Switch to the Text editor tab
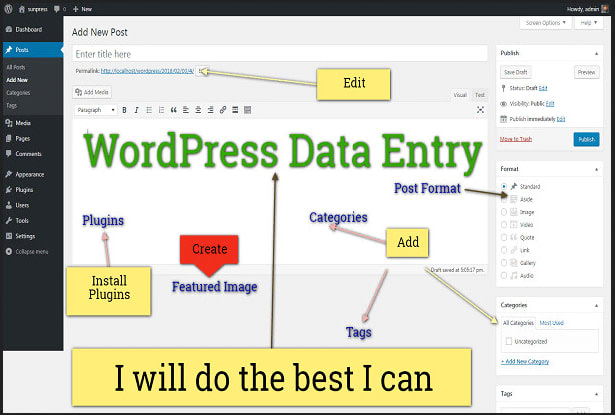Image resolution: width=615 pixels, height=415 pixels. [479, 95]
